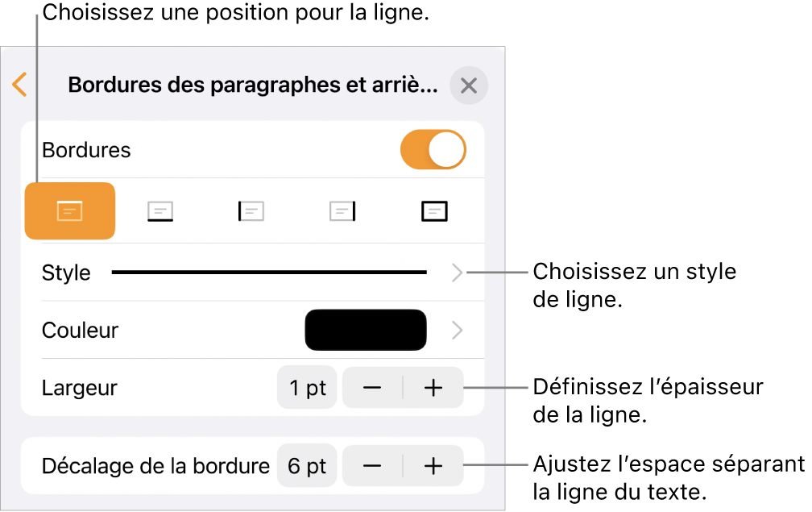Decrease Largeur with the minus button
812x512 pixels.
click(x=372, y=388)
